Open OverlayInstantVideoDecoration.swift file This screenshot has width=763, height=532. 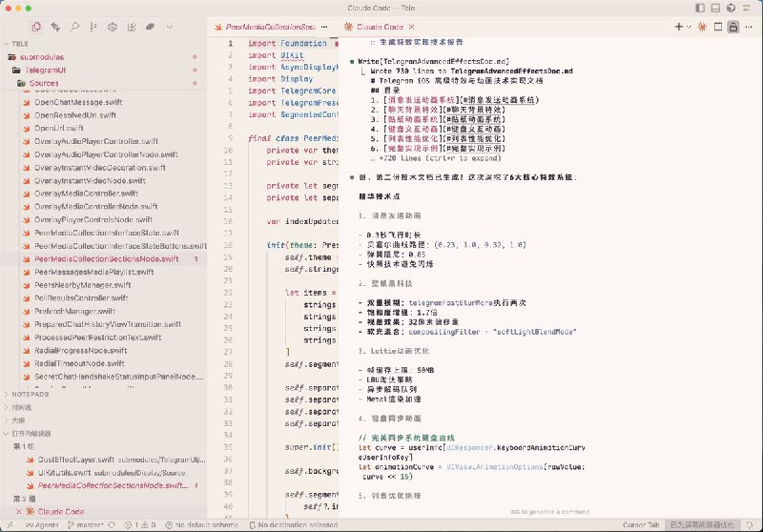(x=100, y=167)
